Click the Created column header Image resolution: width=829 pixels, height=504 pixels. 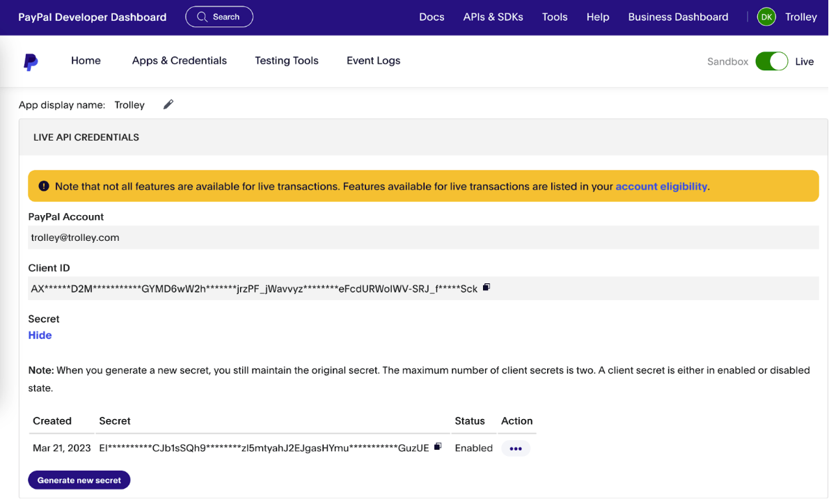[x=52, y=421]
